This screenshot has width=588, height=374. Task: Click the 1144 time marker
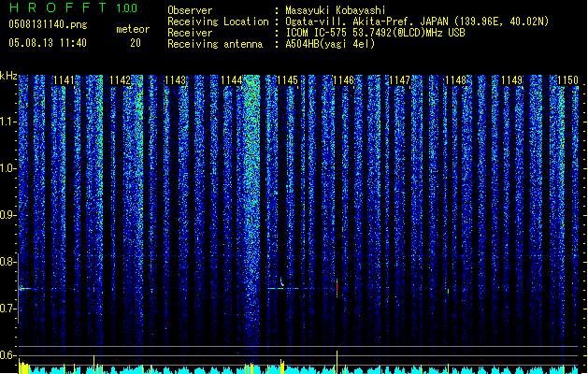click(x=232, y=80)
